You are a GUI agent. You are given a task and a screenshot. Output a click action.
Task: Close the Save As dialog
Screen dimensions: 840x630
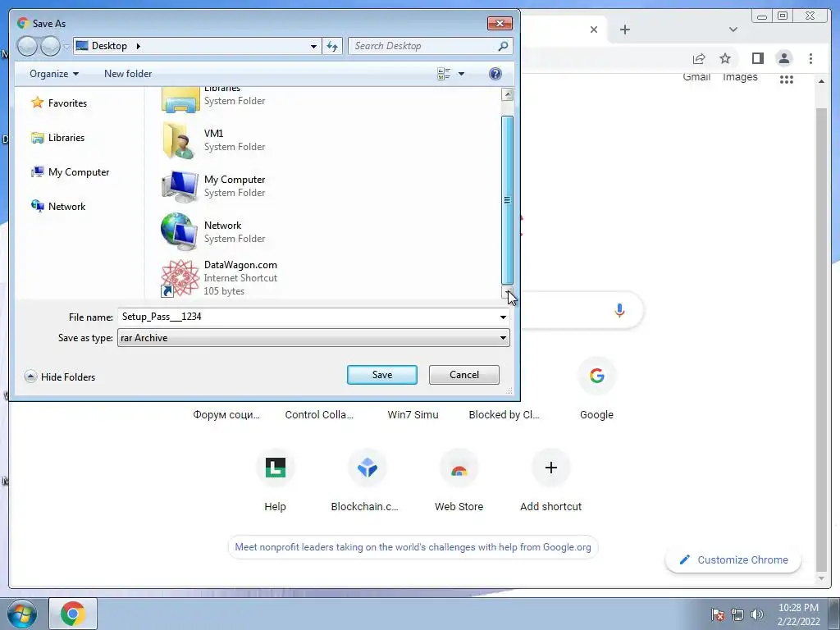click(500, 23)
